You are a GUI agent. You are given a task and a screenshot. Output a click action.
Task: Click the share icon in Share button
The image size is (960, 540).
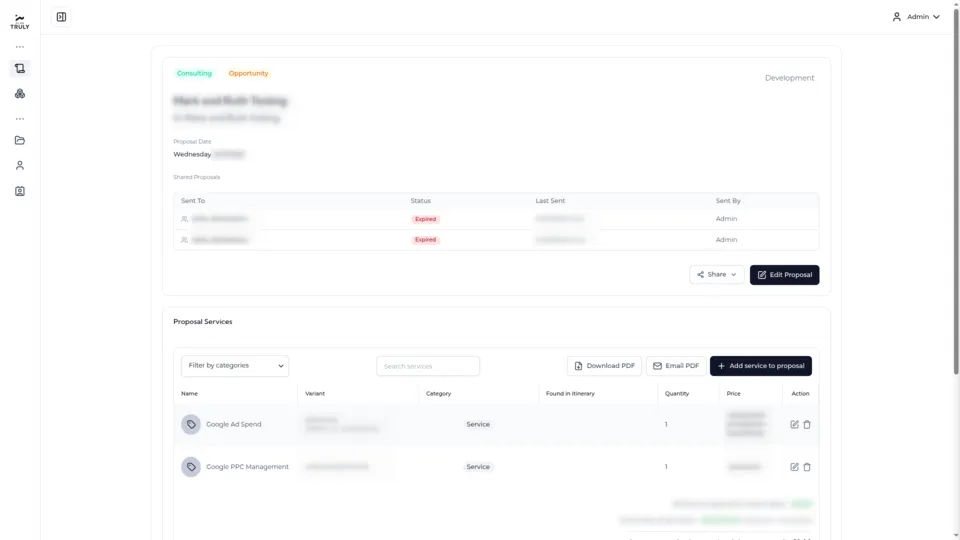coord(700,275)
